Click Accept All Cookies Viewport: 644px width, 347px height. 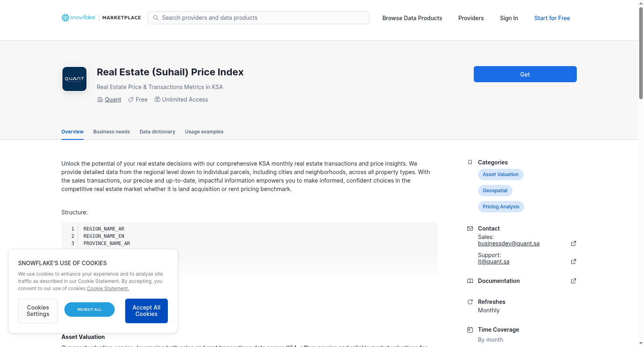147,311
